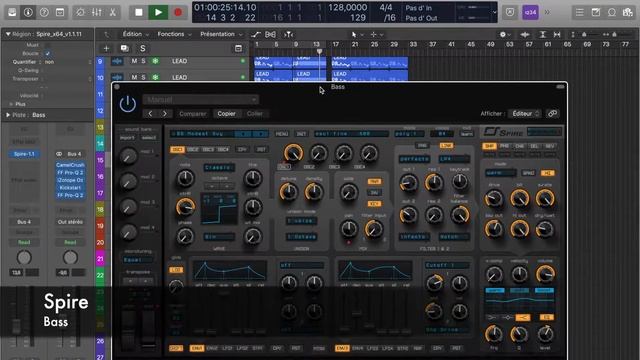Toggle freeze on track 10 LEAD

(155, 77)
